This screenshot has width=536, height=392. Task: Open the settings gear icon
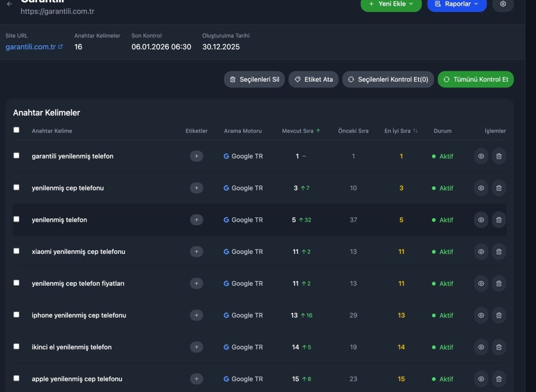pyautogui.click(x=503, y=4)
